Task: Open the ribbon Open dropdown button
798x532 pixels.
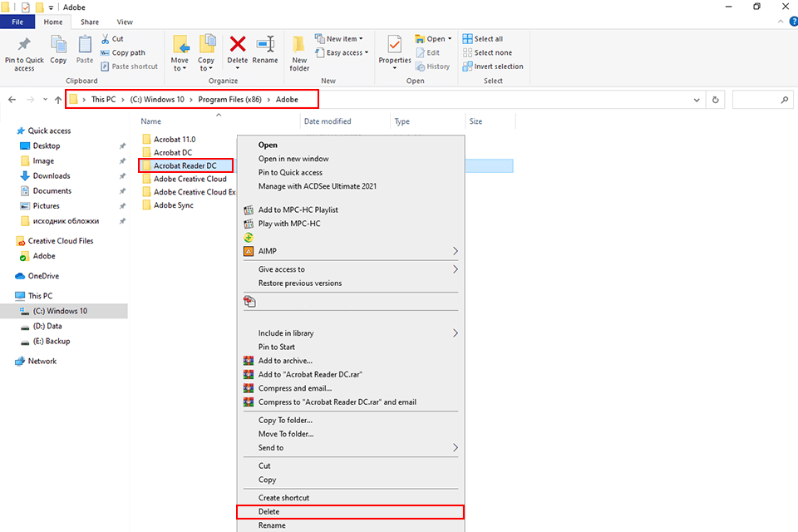Action: pos(433,39)
